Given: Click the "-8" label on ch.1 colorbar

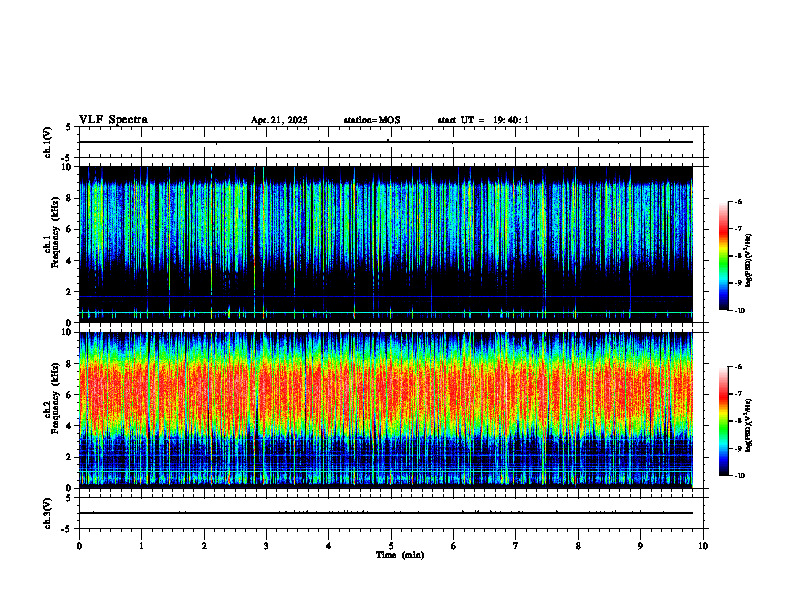Looking at the screenshot, I should pyautogui.click(x=738, y=256).
